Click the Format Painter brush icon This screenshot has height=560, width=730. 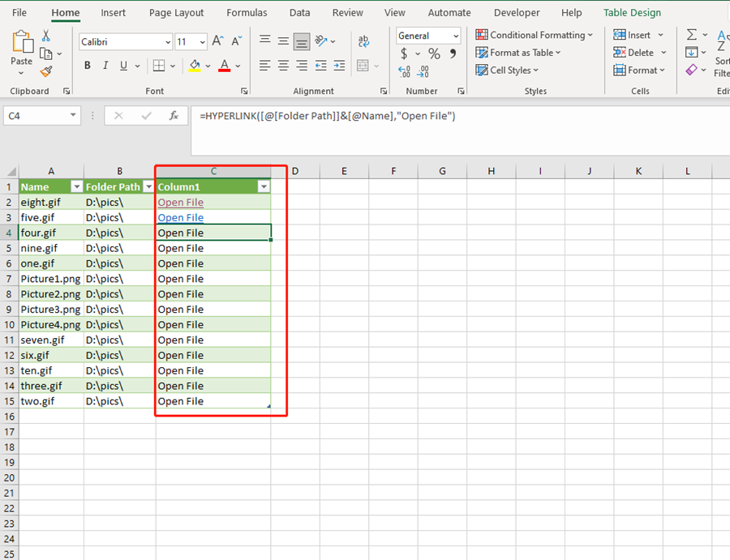pyautogui.click(x=46, y=71)
